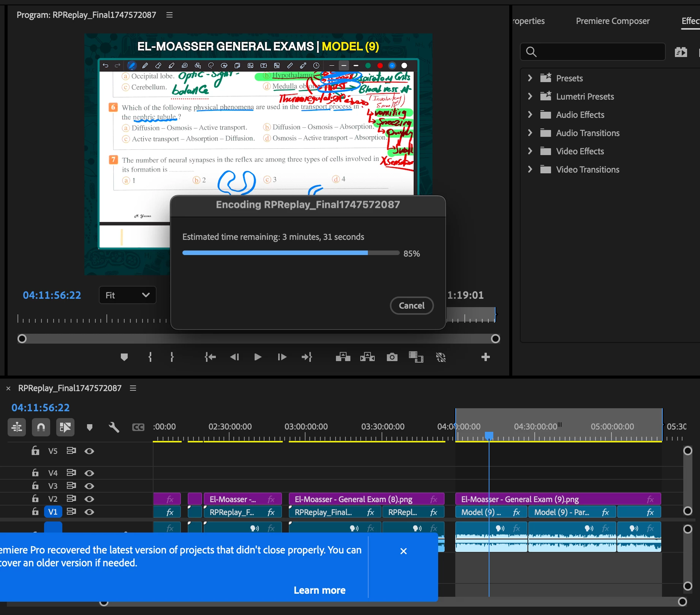Hide track output for V5
The width and height of the screenshot is (700, 615).
coord(89,451)
